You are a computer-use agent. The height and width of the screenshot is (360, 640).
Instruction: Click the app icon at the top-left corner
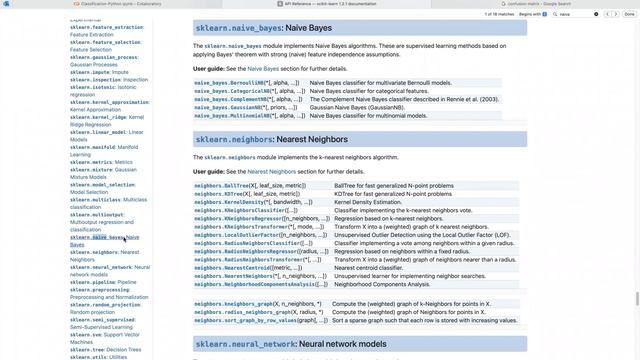coord(6,4)
